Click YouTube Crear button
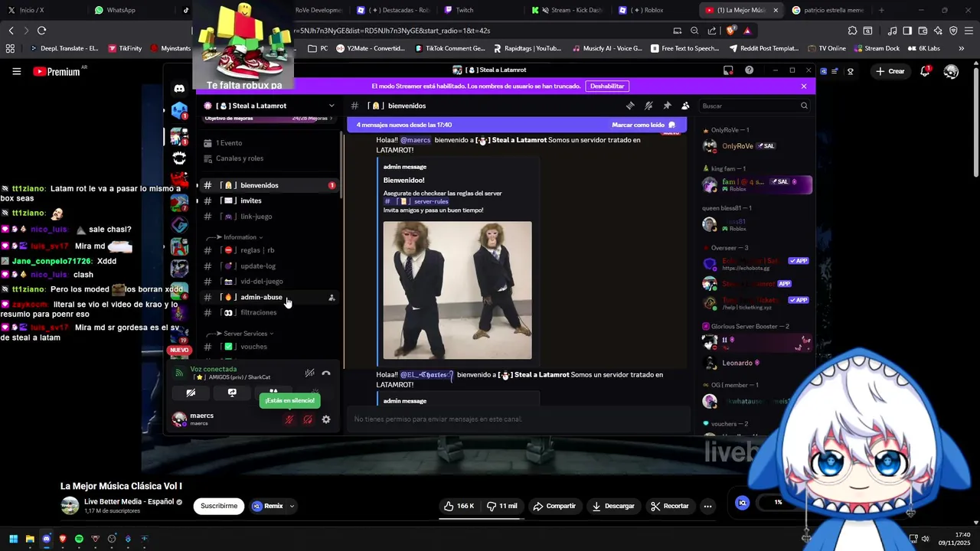This screenshot has height=551, width=980. pyautogui.click(x=890, y=71)
